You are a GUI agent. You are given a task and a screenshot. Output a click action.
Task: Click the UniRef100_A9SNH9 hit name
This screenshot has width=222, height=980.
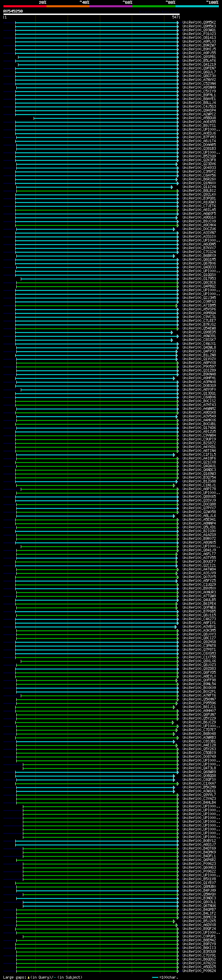click(199, 88)
